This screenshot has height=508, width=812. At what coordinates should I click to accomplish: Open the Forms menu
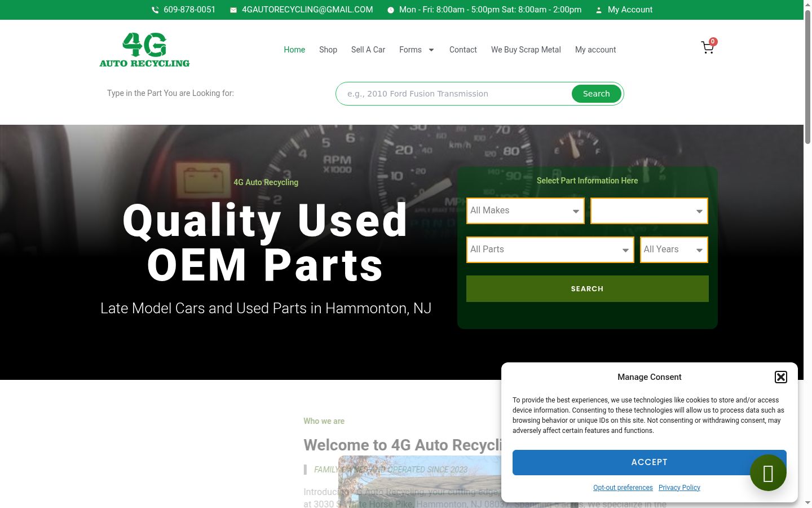(411, 50)
